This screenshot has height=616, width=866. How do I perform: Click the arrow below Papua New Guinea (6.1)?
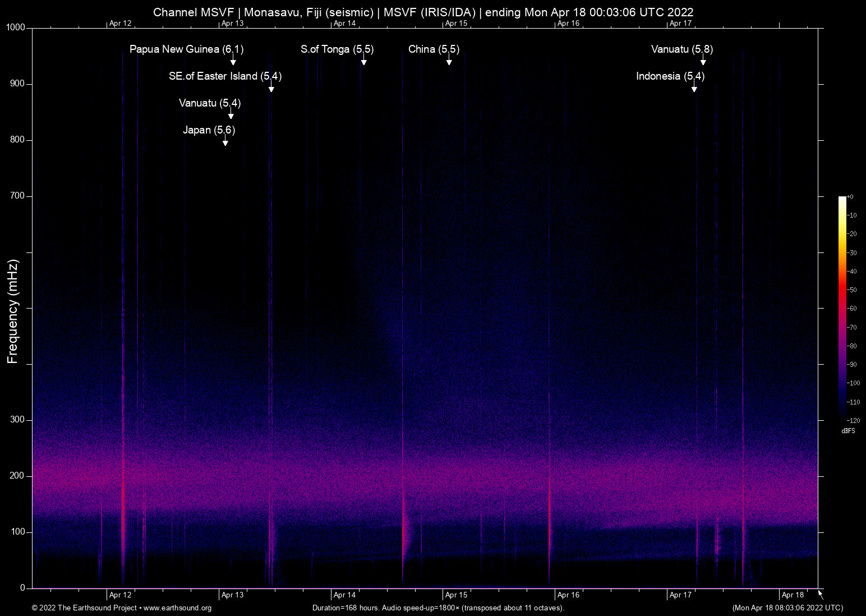tap(233, 61)
